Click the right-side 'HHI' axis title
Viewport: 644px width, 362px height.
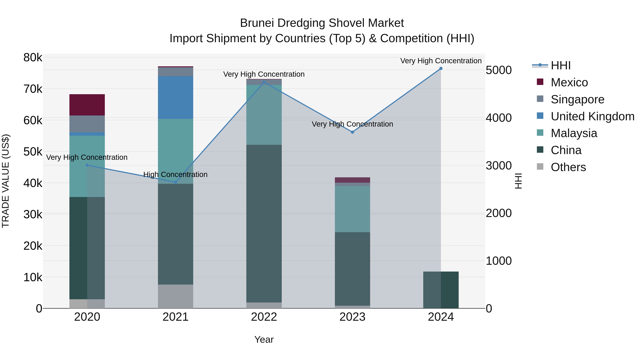(x=518, y=181)
